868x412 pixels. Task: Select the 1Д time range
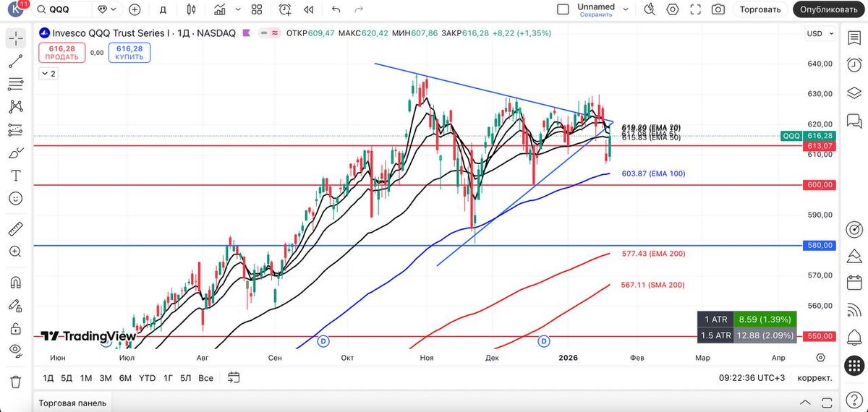48,378
